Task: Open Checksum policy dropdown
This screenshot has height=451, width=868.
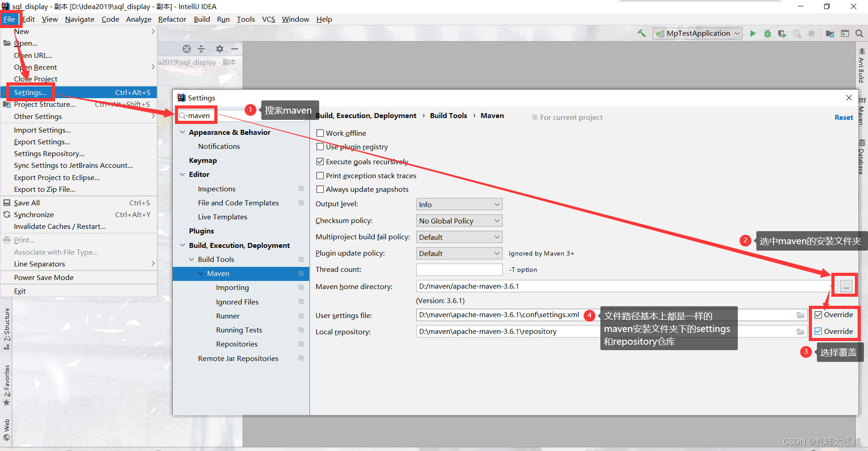Action: [x=459, y=221]
